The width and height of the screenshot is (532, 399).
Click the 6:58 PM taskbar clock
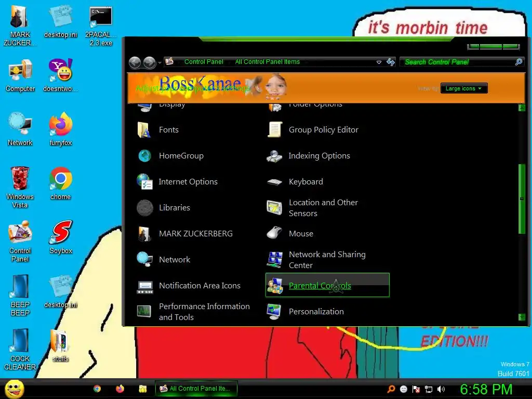click(x=486, y=389)
